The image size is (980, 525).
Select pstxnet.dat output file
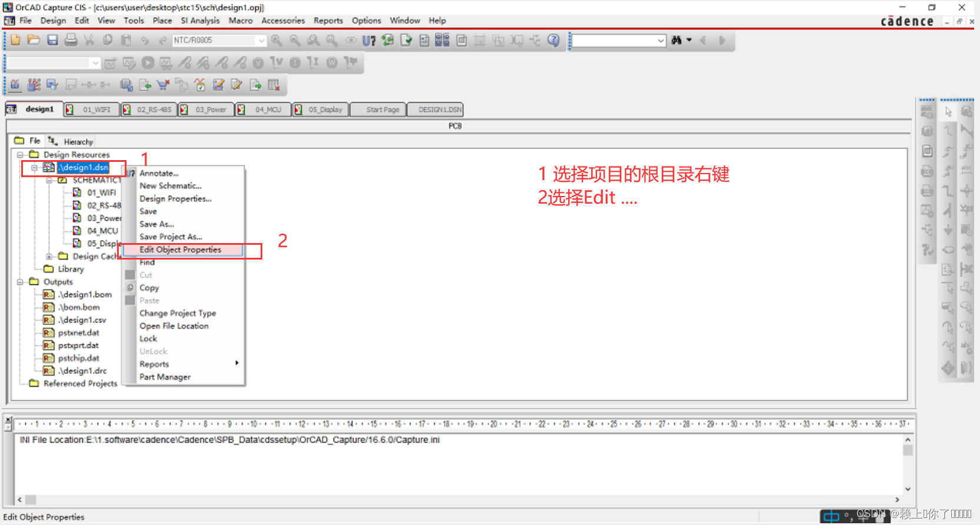click(78, 333)
